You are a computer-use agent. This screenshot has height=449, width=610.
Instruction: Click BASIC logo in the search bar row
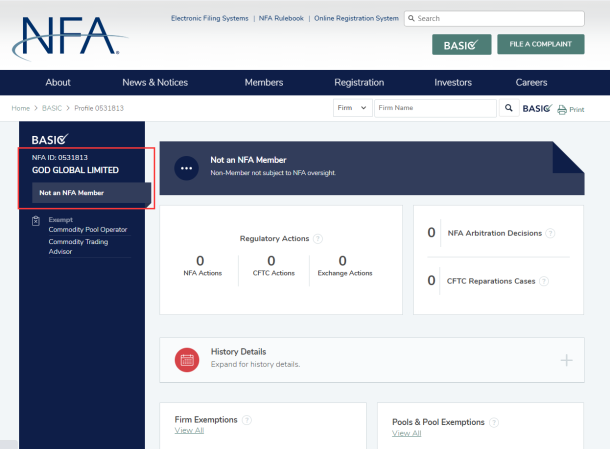click(x=537, y=108)
